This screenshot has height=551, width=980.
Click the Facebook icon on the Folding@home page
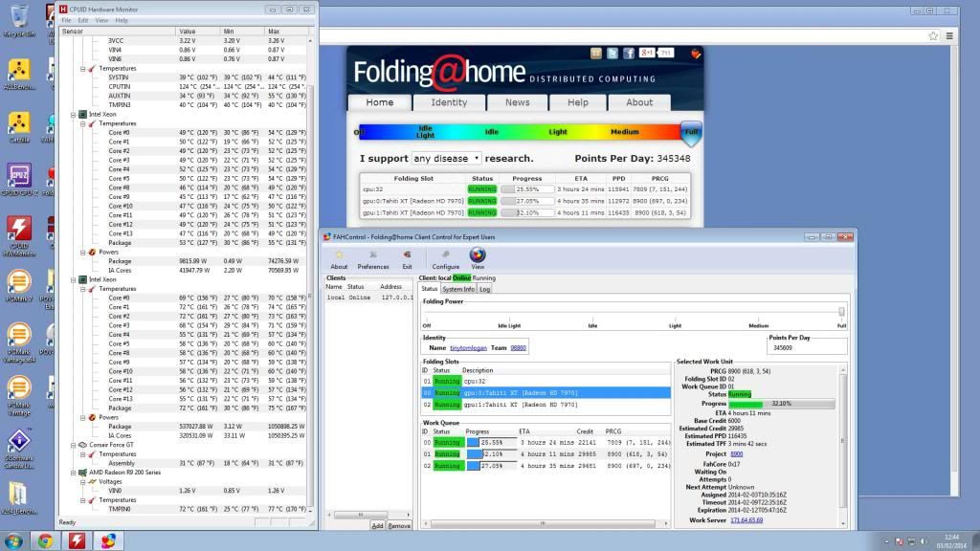[629, 54]
